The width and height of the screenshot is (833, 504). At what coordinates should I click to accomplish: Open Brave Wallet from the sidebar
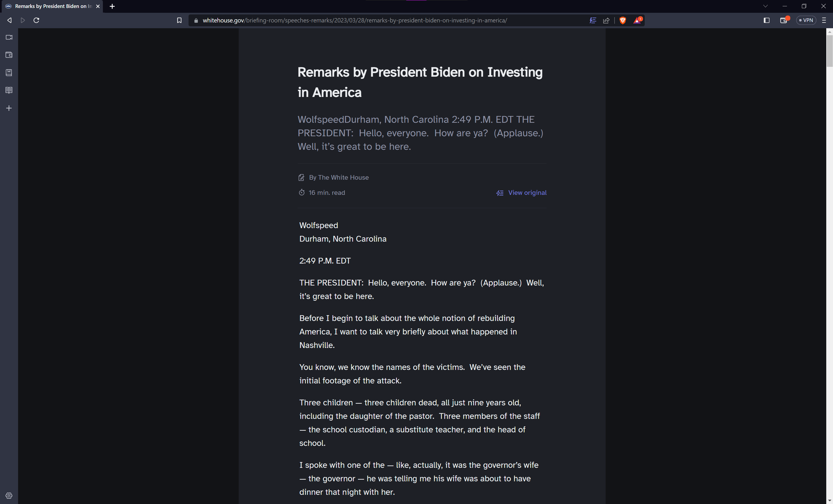(9, 55)
